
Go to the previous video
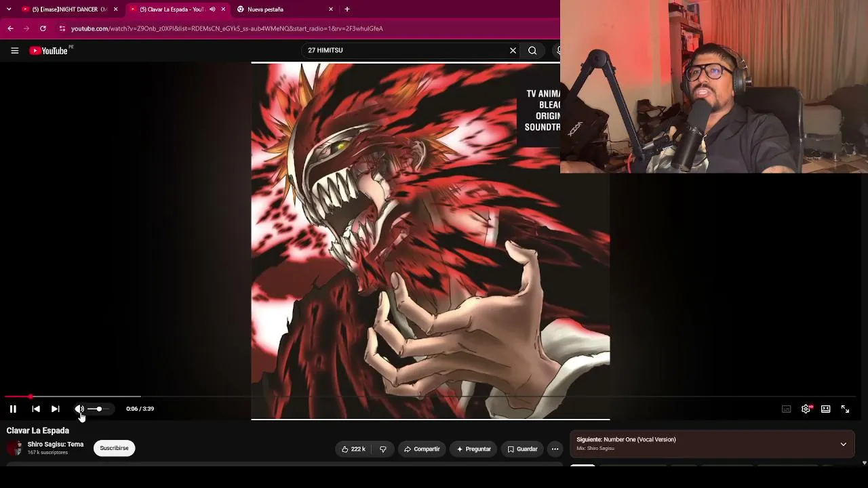tap(36, 409)
